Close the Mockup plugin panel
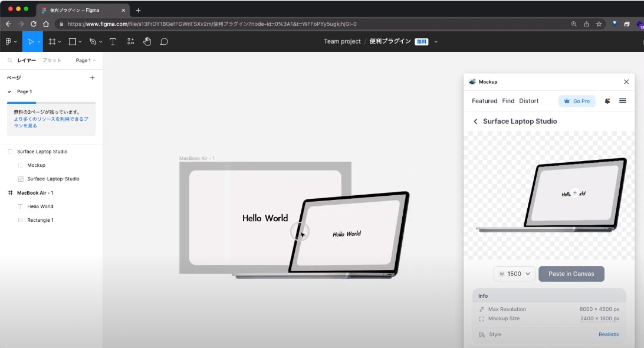The width and height of the screenshot is (644, 348). tap(626, 82)
